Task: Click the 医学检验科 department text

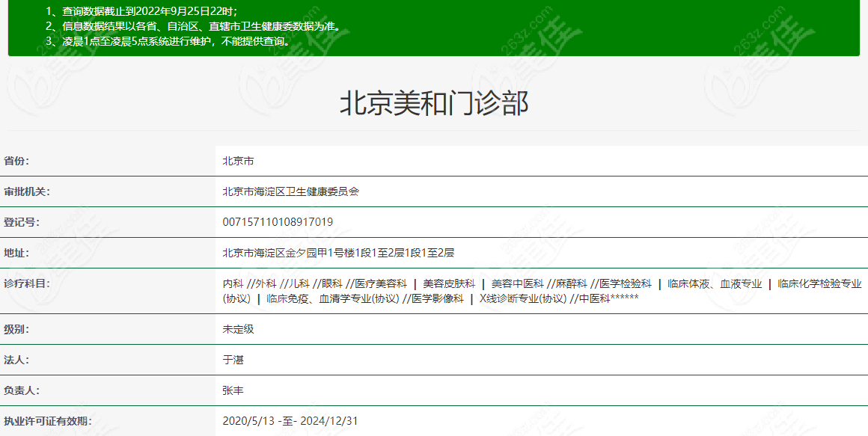Action: tap(626, 284)
